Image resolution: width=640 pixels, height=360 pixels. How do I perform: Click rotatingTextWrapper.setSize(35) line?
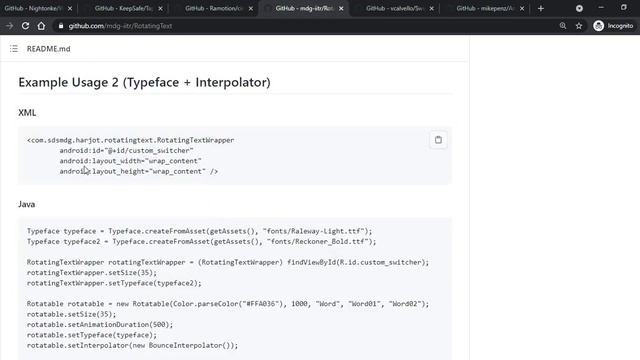pos(92,273)
